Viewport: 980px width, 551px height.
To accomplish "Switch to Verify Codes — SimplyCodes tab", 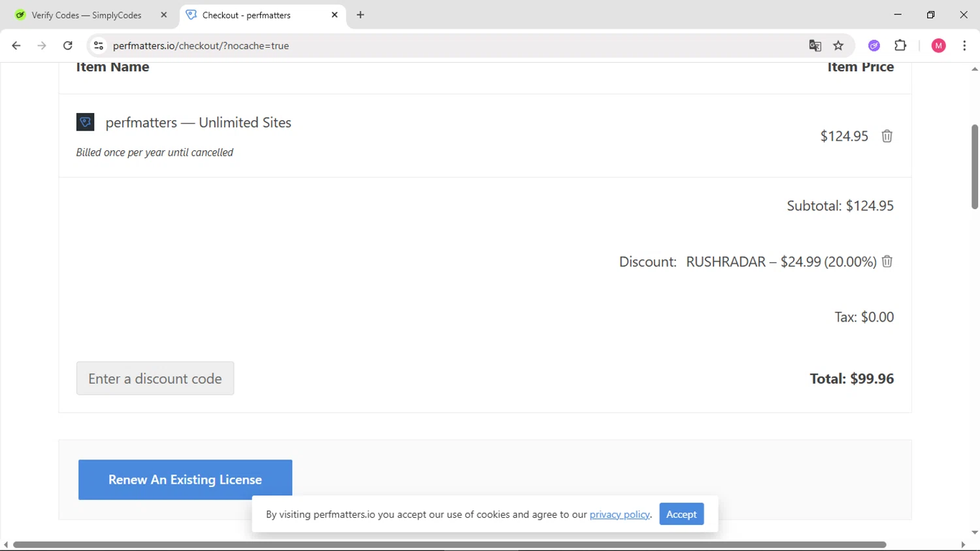I will [86, 15].
